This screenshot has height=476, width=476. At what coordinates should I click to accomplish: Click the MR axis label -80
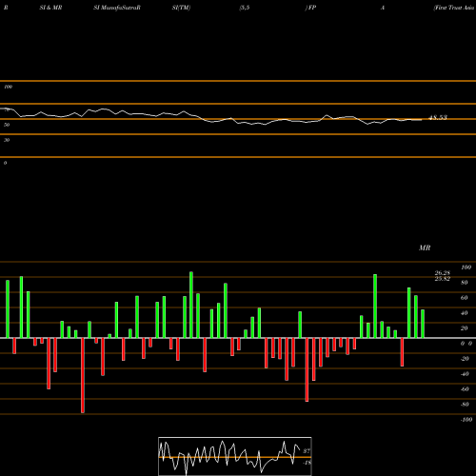[465, 405]
